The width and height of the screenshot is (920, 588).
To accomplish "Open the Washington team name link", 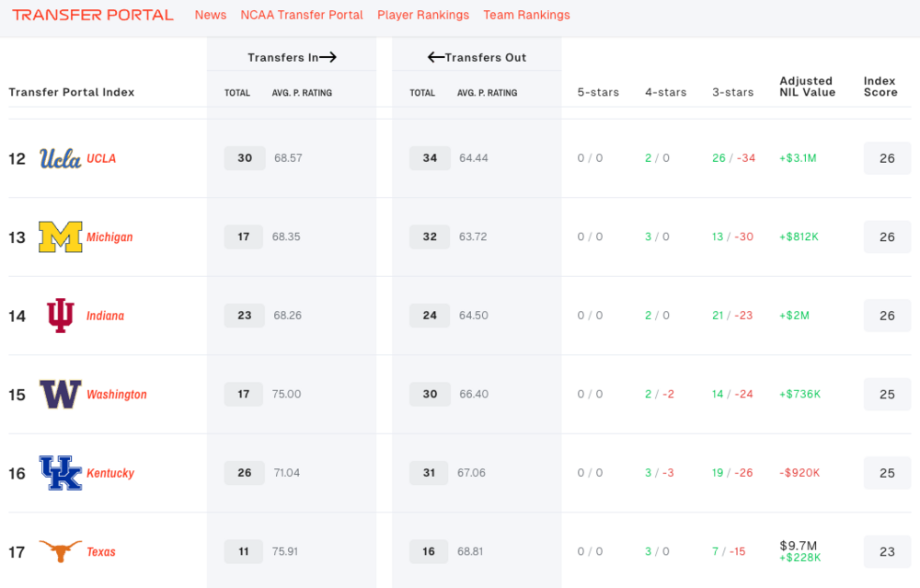I will [x=117, y=395].
